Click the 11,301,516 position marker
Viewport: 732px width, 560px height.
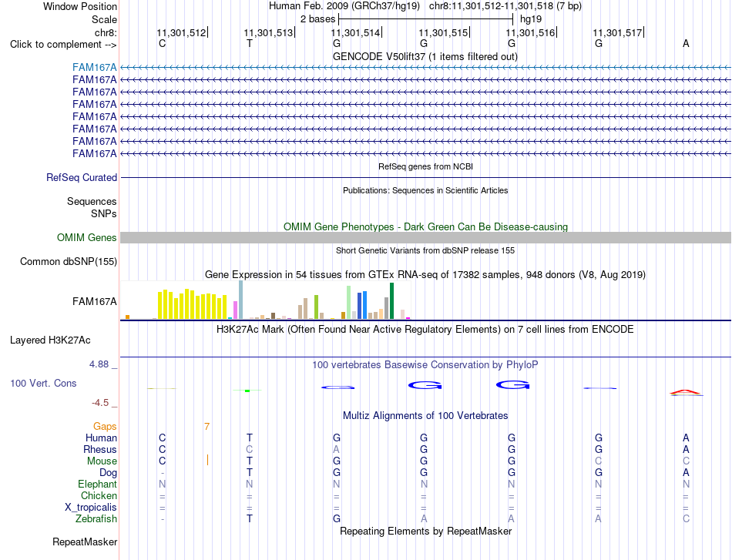531,32
